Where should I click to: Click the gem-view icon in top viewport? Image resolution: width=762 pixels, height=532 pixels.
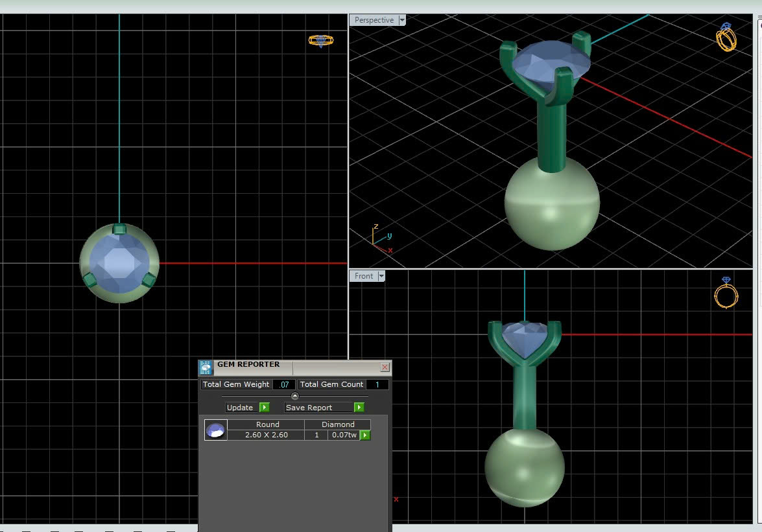pyautogui.click(x=320, y=41)
